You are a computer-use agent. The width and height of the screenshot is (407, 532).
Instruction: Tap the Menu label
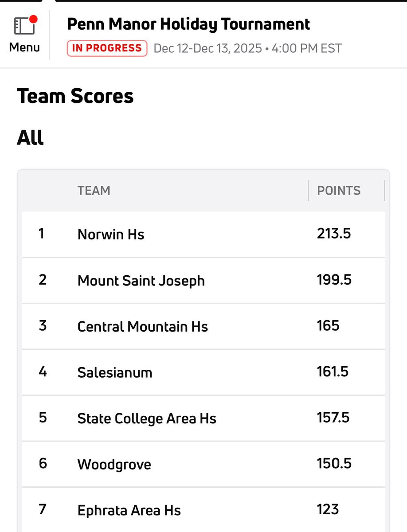pos(24,47)
